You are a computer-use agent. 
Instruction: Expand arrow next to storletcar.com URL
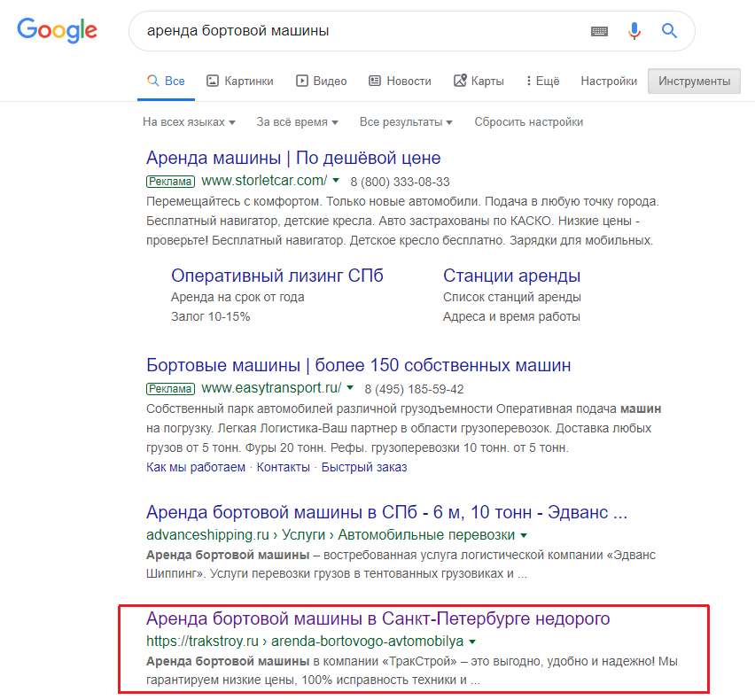pyautogui.click(x=337, y=181)
